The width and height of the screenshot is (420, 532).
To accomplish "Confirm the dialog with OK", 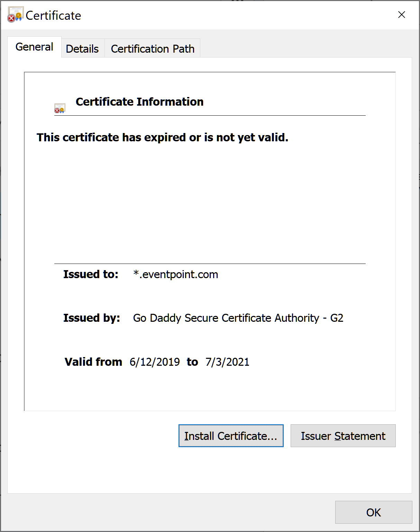I will [373, 512].
